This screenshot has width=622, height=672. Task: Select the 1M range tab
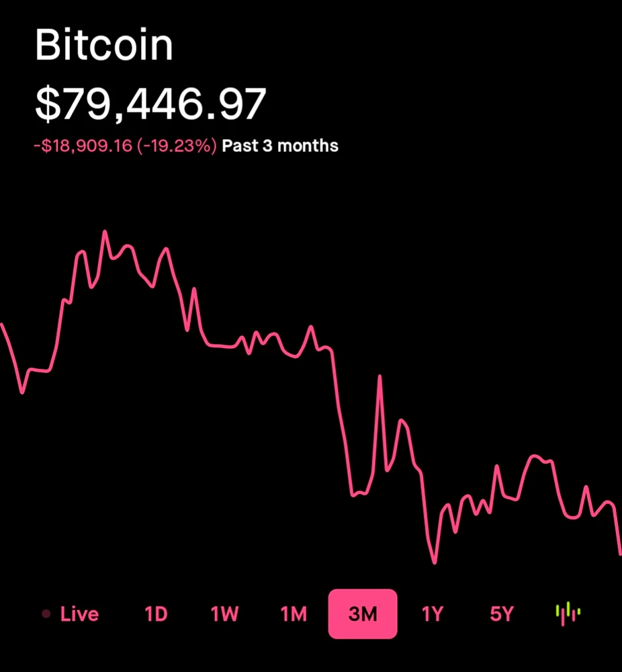294,614
